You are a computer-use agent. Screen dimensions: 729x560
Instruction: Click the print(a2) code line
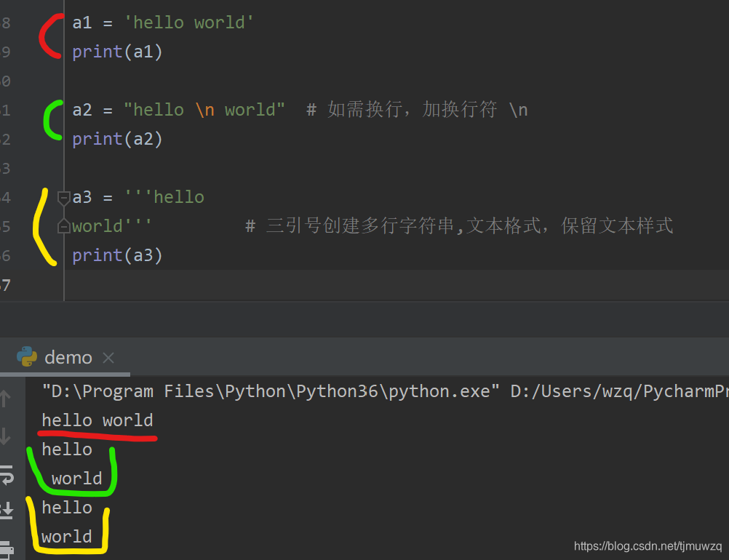117,139
